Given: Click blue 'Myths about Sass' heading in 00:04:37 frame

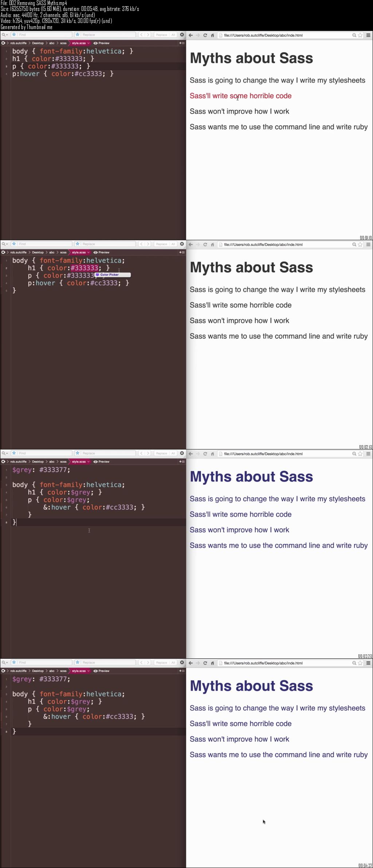Looking at the screenshot, I should click(251, 686).
